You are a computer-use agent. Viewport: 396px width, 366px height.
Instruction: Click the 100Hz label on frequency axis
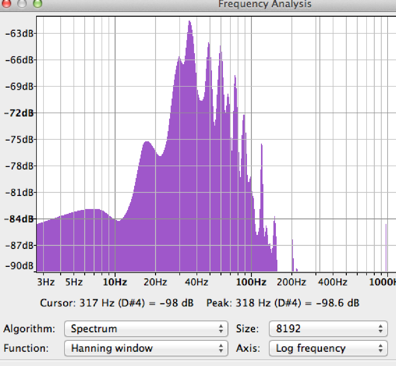pyautogui.click(x=251, y=282)
